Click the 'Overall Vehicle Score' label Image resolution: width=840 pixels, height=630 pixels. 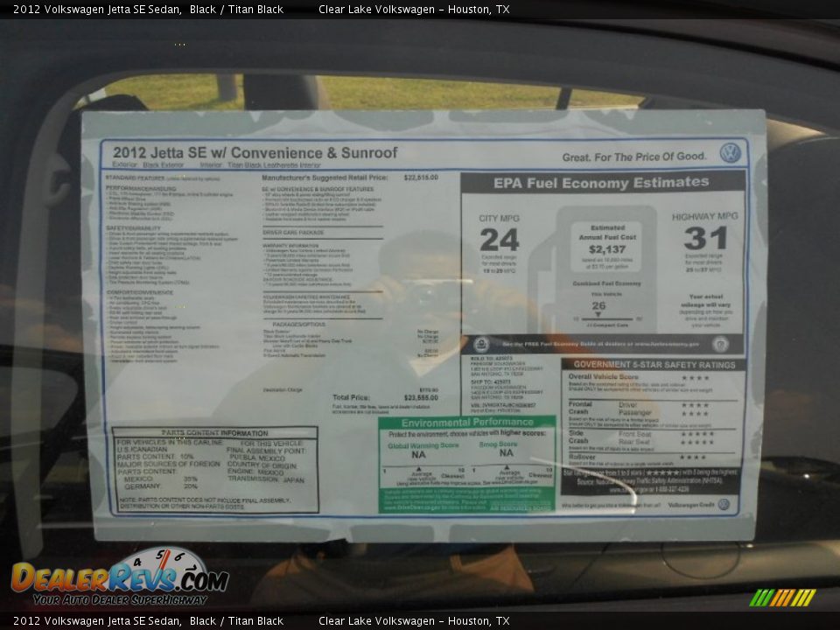coord(603,376)
